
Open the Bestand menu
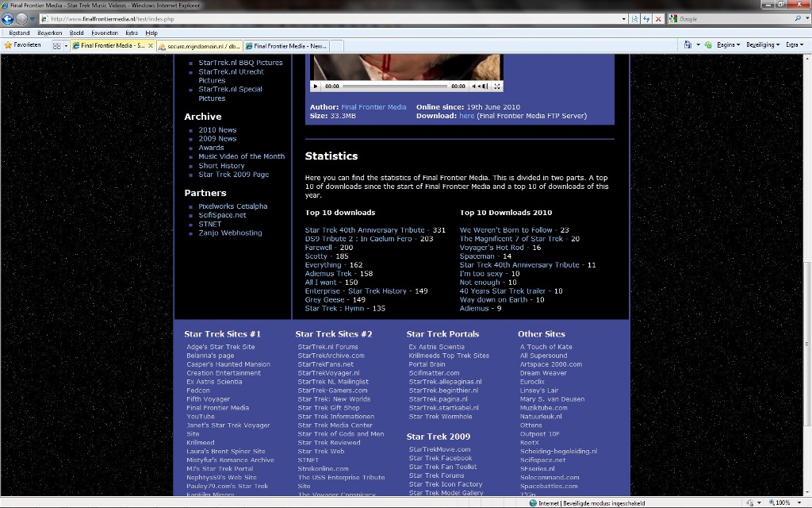click(x=19, y=33)
